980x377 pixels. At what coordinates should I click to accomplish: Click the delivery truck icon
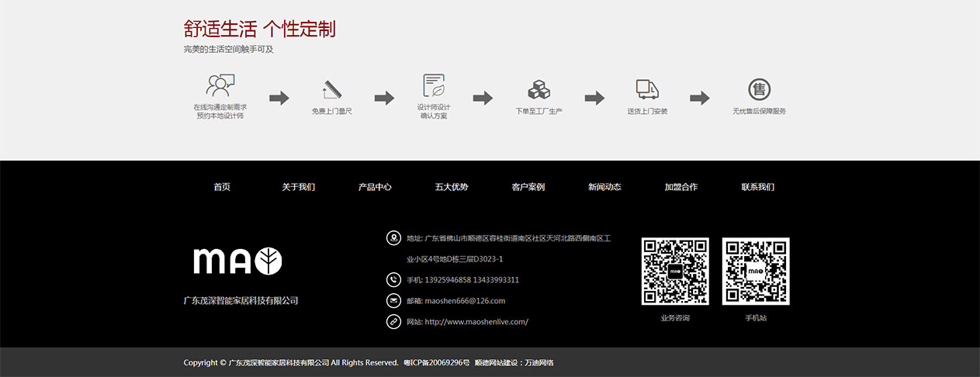647,89
